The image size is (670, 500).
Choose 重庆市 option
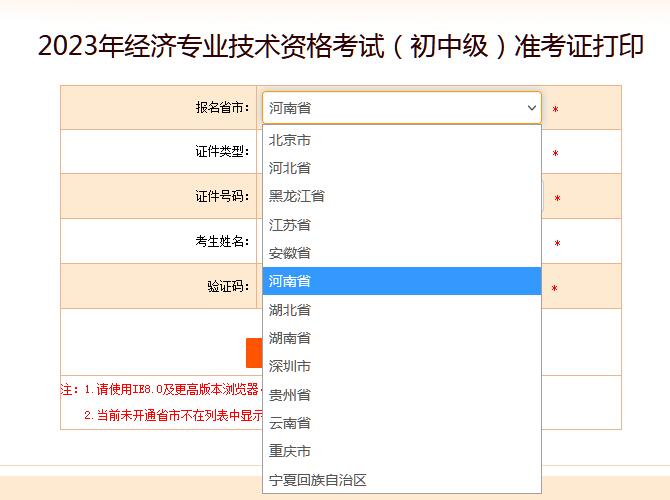402,451
